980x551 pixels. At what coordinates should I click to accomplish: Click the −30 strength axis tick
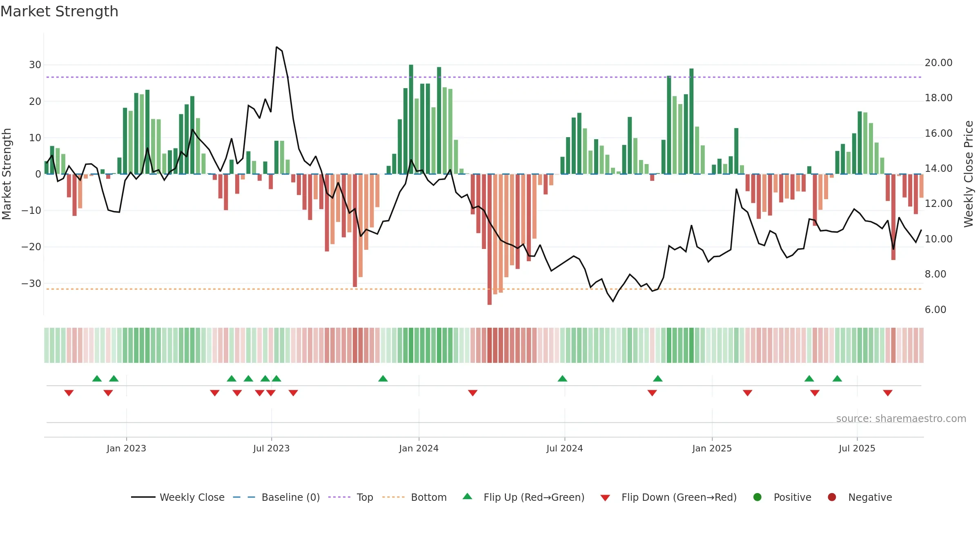[x=31, y=284]
